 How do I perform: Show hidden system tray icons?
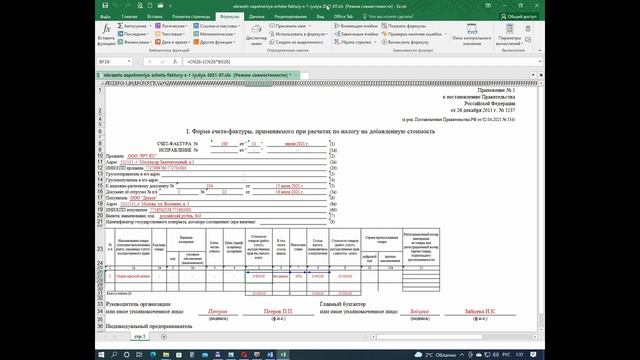pos(462,355)
